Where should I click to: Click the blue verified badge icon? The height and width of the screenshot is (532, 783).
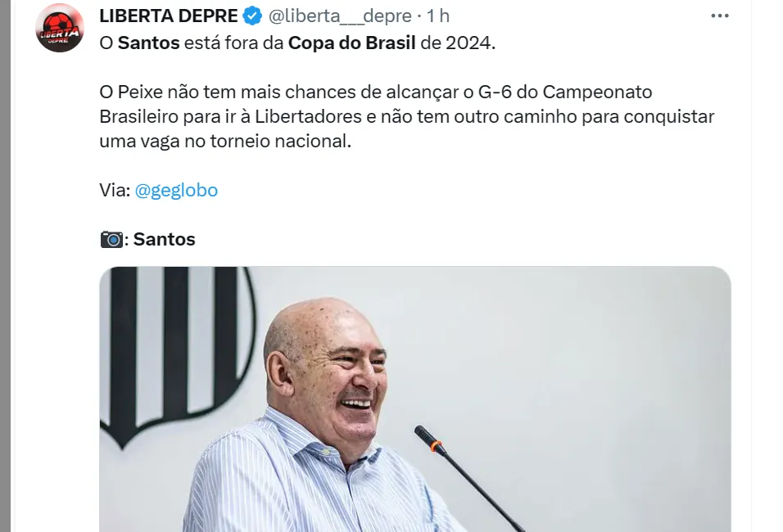pyautogui.click(x=253, y=16)
